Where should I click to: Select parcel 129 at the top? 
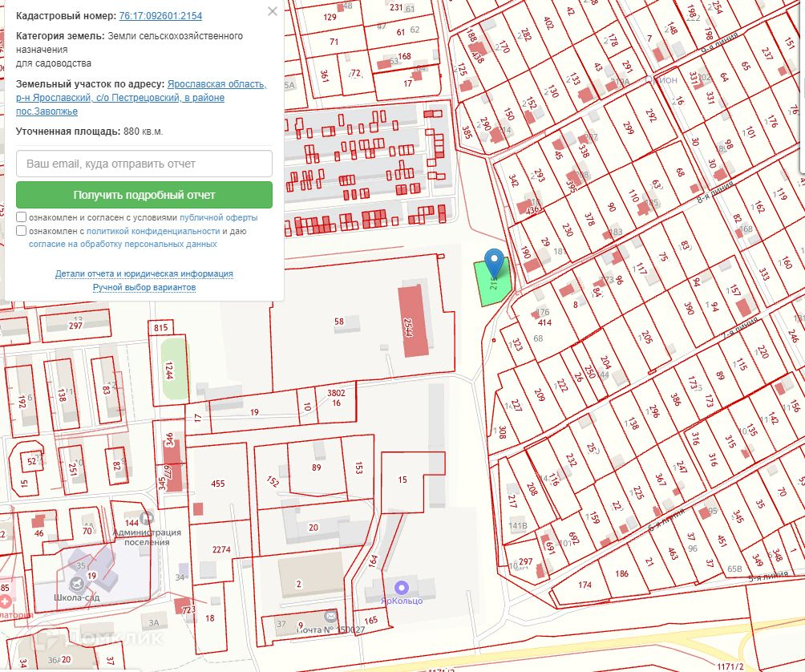330,17
